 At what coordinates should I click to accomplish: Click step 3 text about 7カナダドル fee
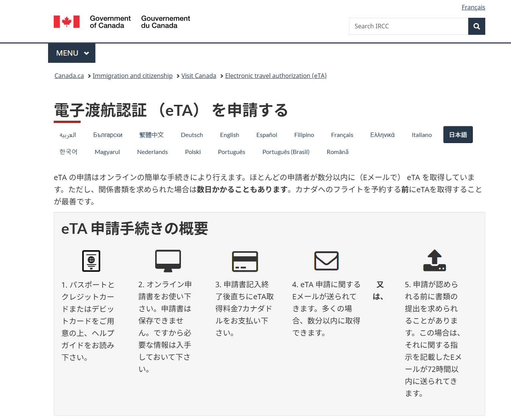pyautogui.click(x=245, y=308)
